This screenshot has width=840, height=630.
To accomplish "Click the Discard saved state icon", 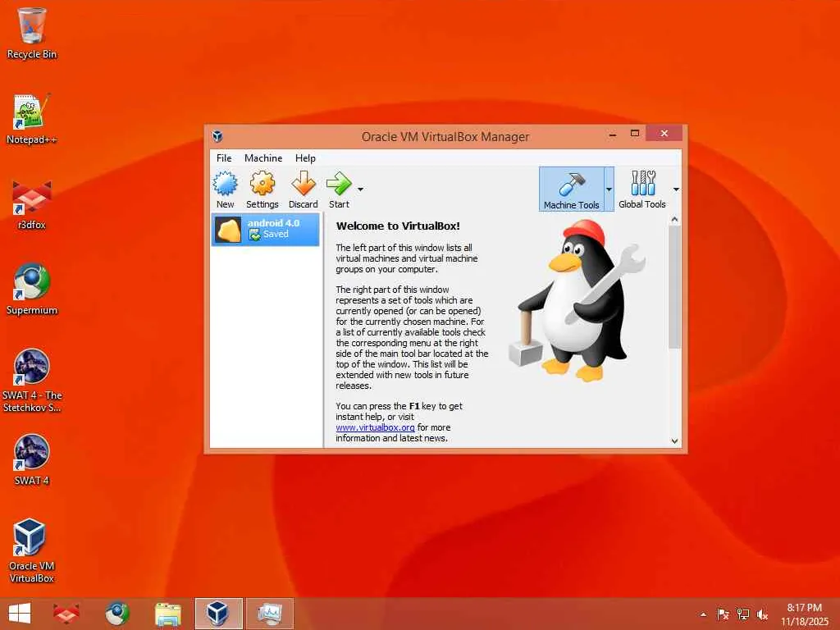I will coord(304,189).
